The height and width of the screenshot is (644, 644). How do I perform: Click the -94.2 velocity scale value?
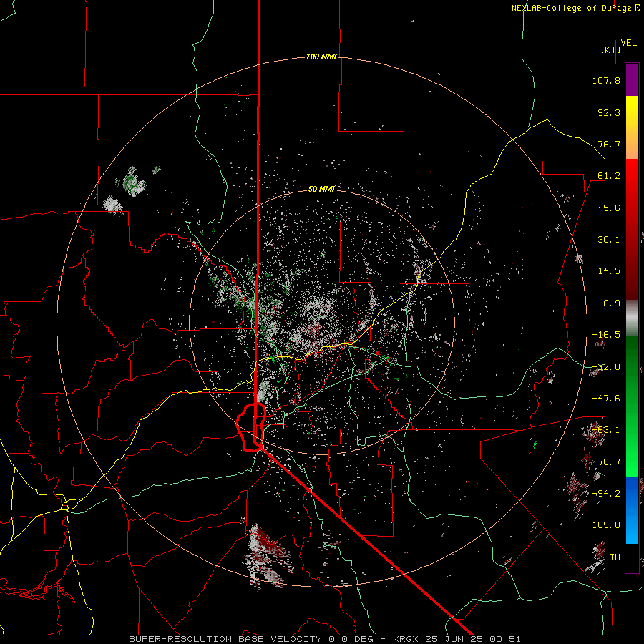pos(606,494)
